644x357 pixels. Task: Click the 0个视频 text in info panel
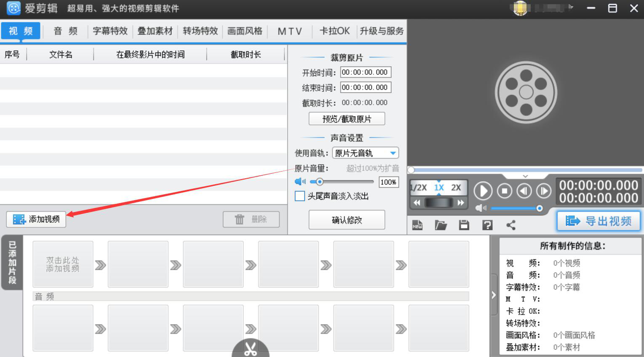click(567, 263)
